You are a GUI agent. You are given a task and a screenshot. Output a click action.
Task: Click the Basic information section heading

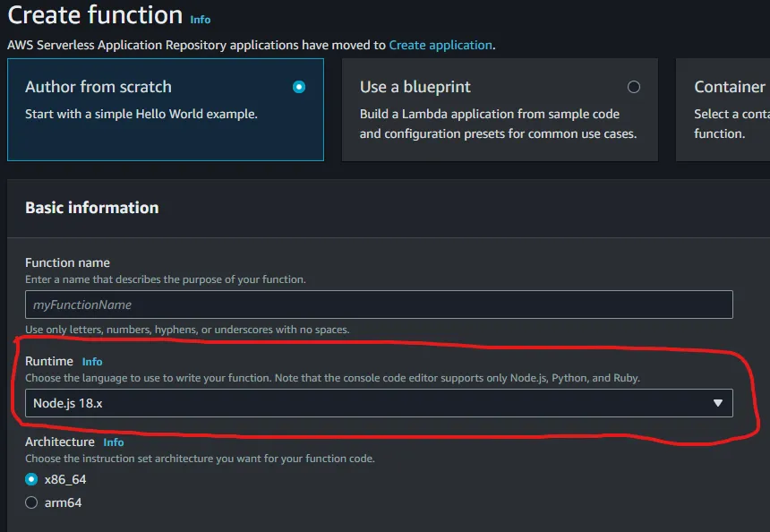[92, 208]
